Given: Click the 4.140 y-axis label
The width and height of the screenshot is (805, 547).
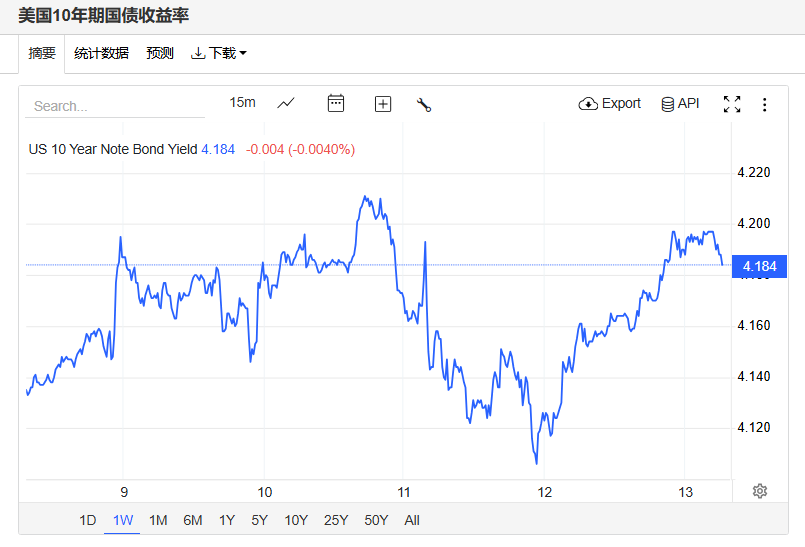Looking at the screenshot, I should (754, 376).
